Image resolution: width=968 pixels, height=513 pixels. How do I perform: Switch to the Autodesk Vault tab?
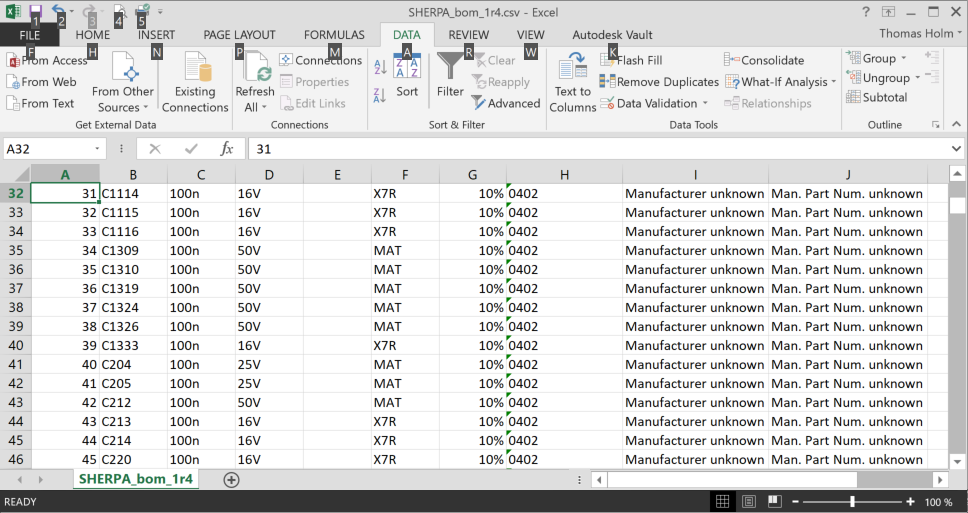pyautogui.click(x=612, y=35)
